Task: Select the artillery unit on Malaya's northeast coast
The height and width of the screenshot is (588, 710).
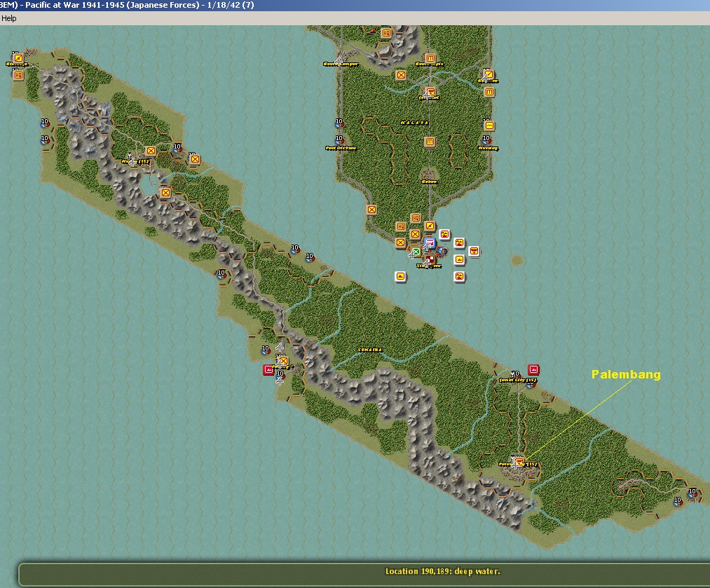Action: (x=489, y=74)
